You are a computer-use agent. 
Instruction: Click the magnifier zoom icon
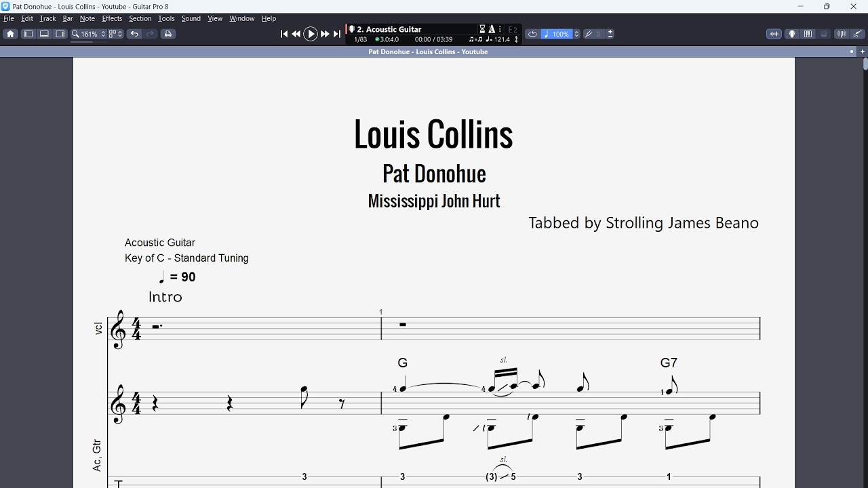coord(75,34)
